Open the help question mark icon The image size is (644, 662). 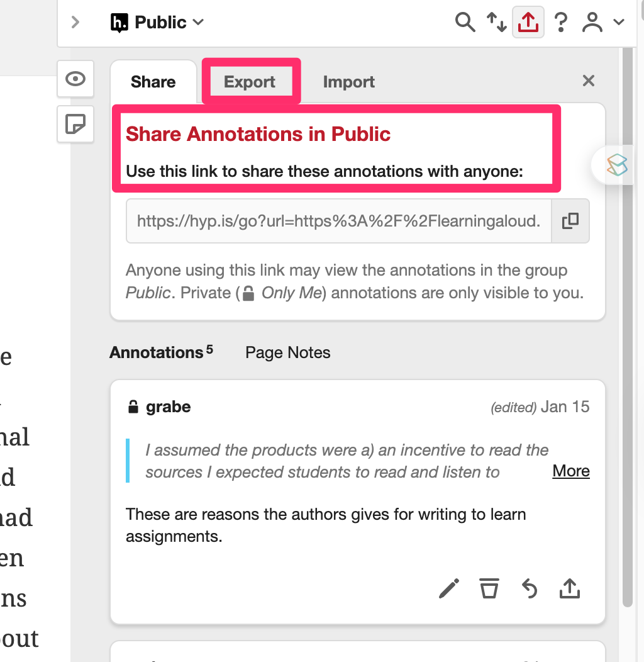click(561, 23)
